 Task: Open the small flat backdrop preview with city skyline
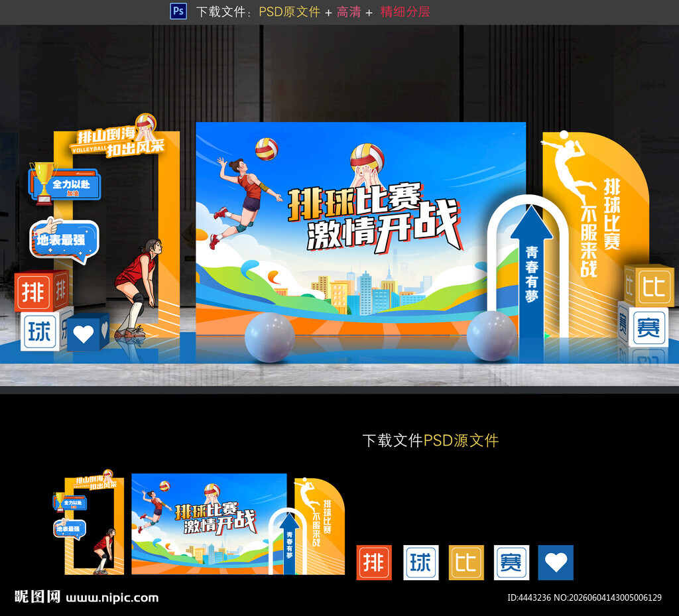pos(209,524)
